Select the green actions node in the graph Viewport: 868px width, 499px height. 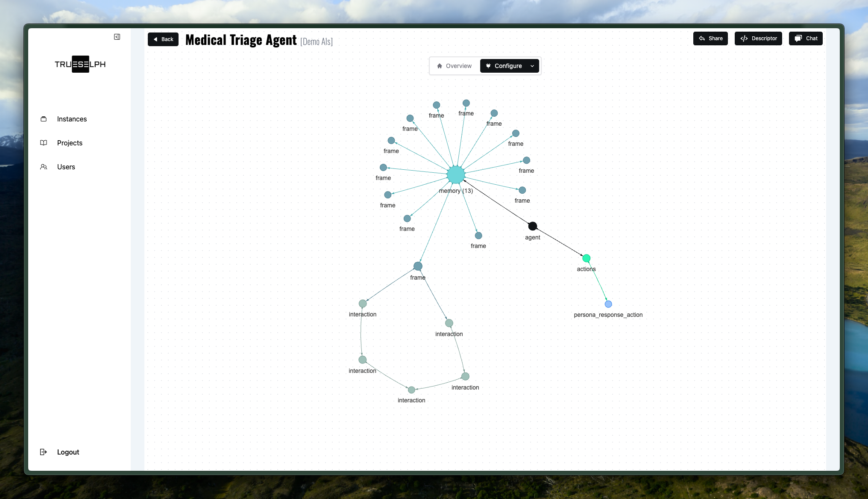point(586,258)
